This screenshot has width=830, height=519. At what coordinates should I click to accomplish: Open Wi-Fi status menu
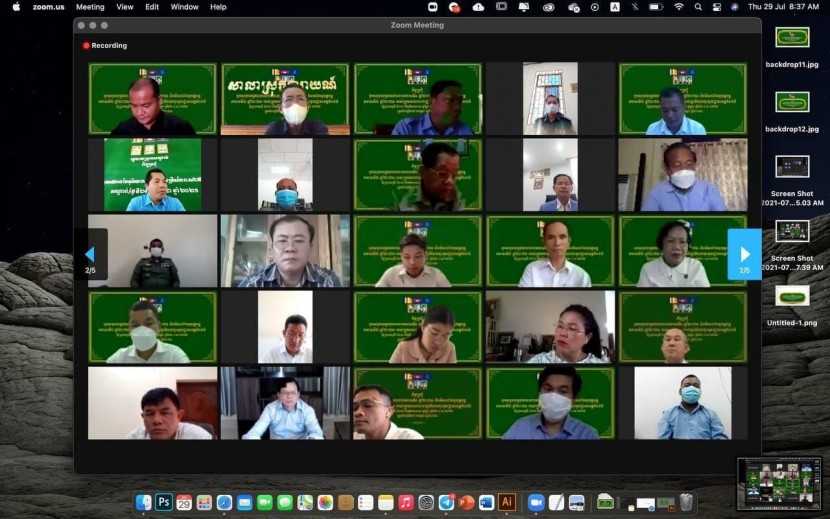tap(679, 7)
